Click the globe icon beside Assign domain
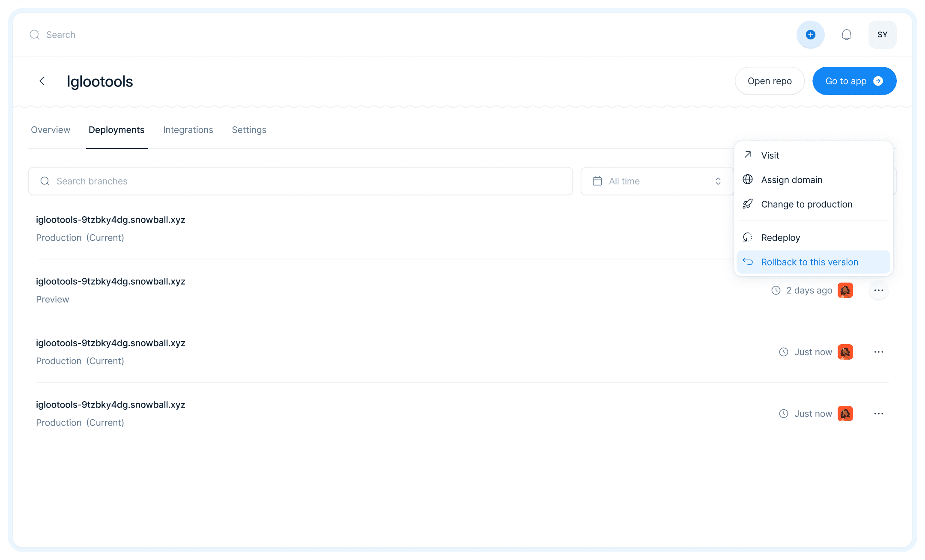The width and height of the screenshot is (925, 560). (x=748, y=179)
